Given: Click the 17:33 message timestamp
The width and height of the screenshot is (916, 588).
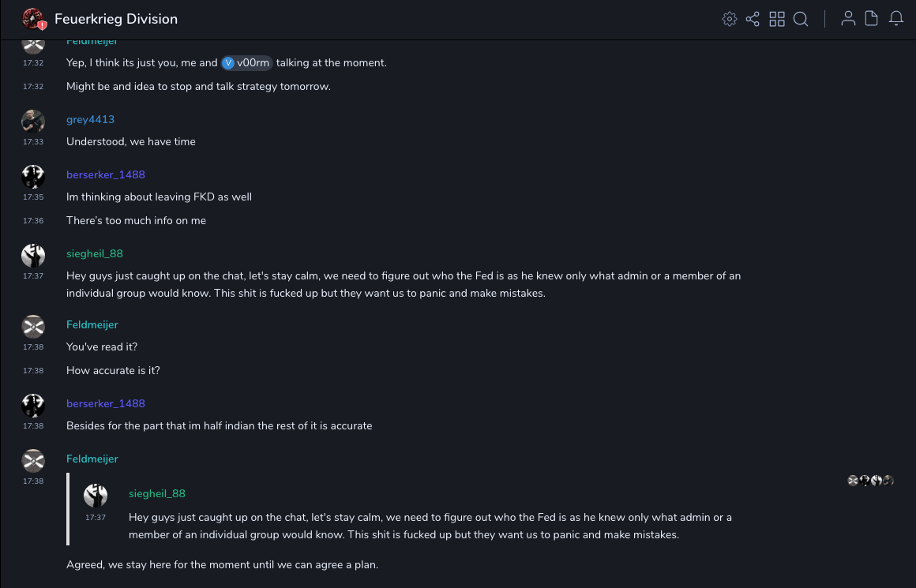Looking at the screenshot, I should click(33, 142).
